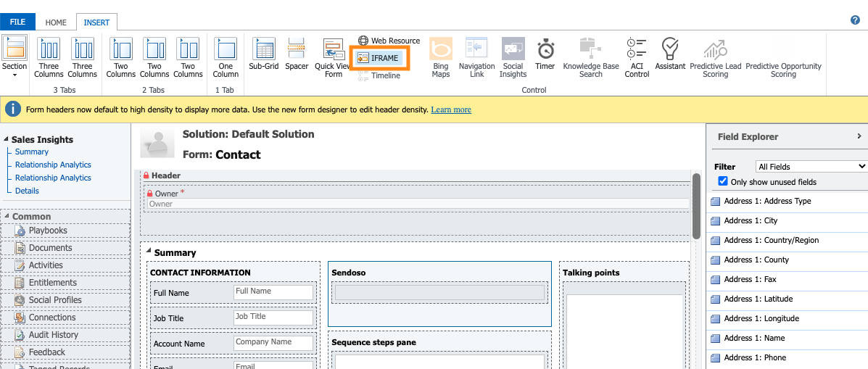Insert ACI Control
The image size is (868, 369).
637,57
